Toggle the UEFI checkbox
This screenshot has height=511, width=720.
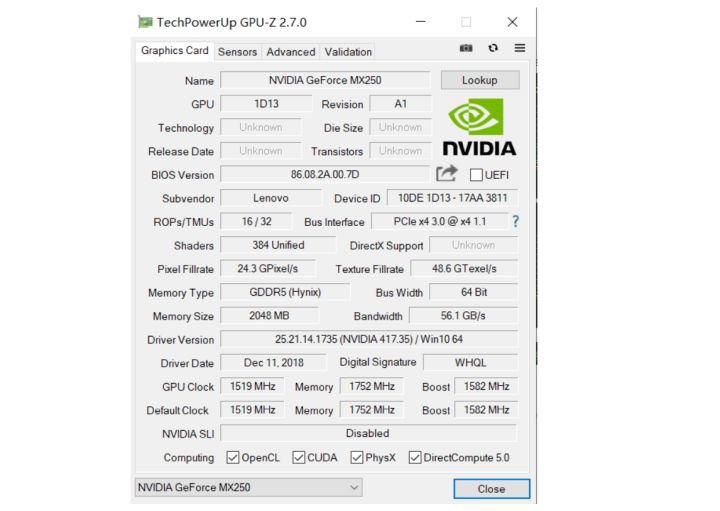coord(476,175)
